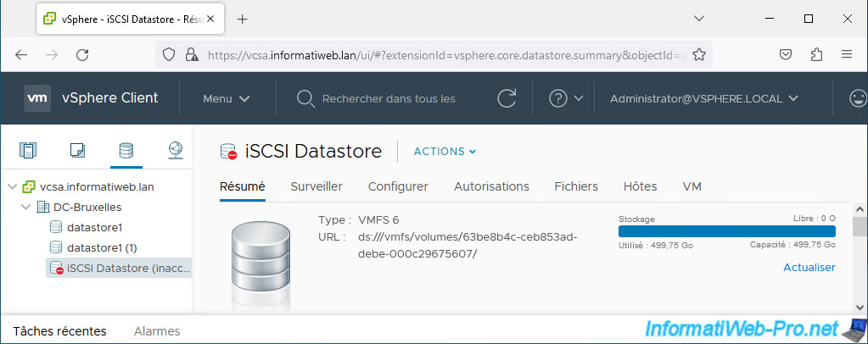Expand the help dropdown chevron
This screenshot has width=868, height=344.
pos(579,98)
